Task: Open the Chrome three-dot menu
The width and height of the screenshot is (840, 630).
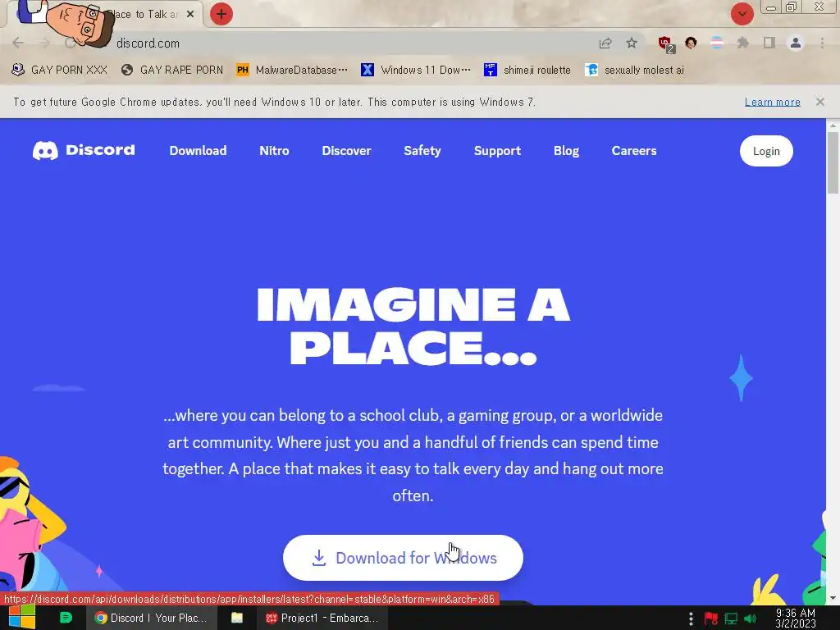Action: point(822,43)
